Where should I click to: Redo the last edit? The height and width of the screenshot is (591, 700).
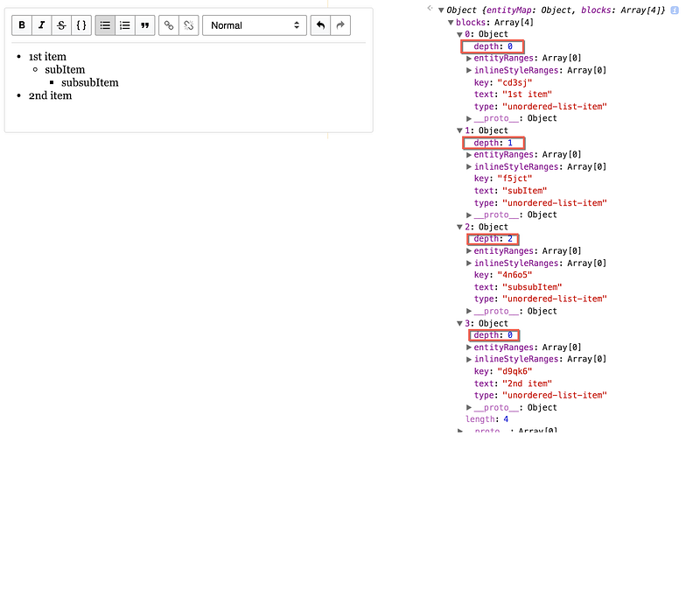[340, 25]
